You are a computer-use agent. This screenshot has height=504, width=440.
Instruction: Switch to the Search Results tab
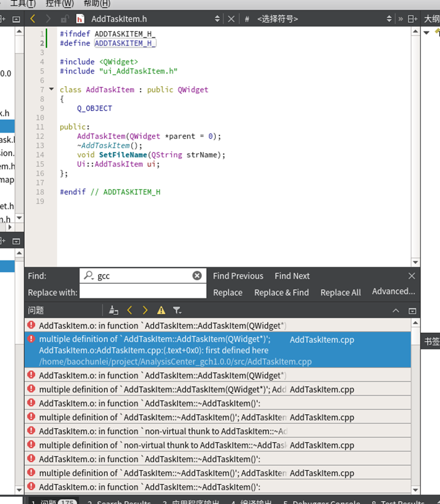point(119,501)
